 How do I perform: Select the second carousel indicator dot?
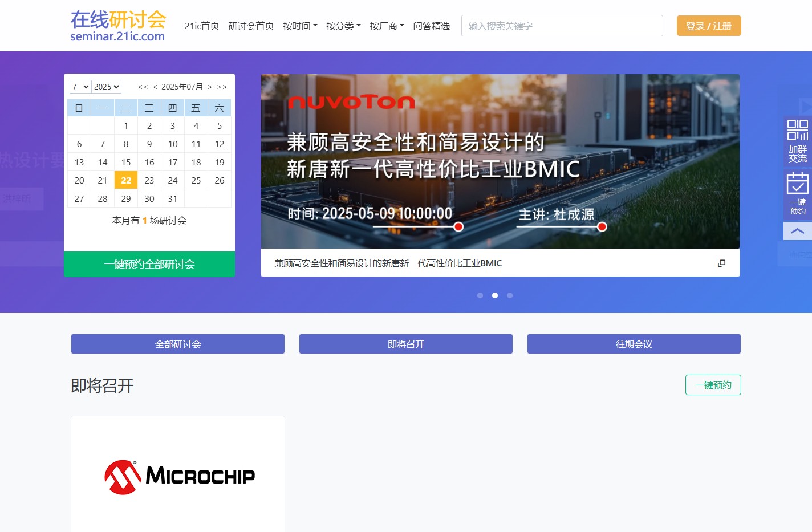(495, 295)
